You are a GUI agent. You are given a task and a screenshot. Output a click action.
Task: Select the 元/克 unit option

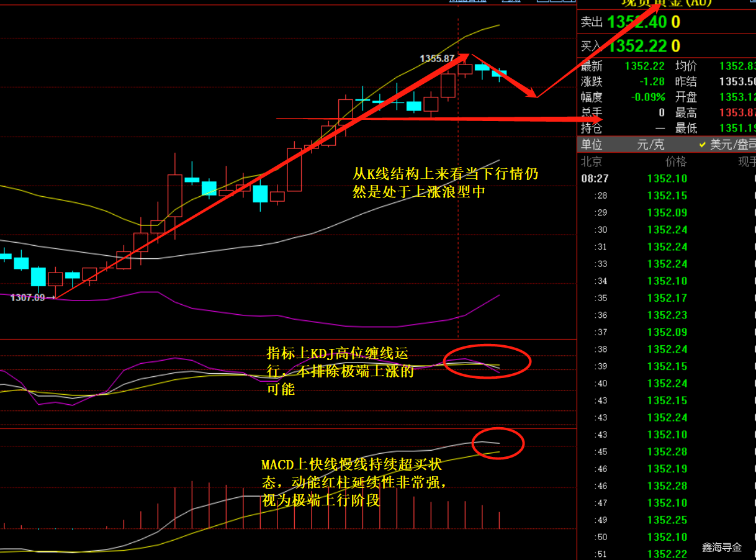click(650, 145)
